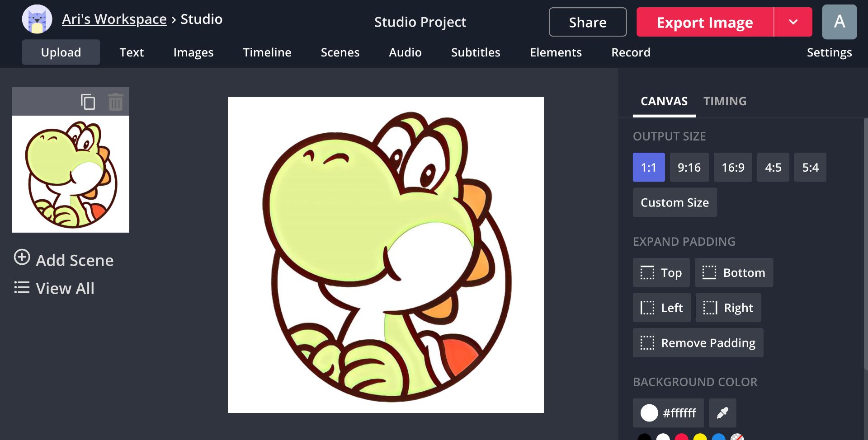Viewport: 868px width, 440px height.
Task: Go to Ari's Workspace link
Action: tap(114, 19)
